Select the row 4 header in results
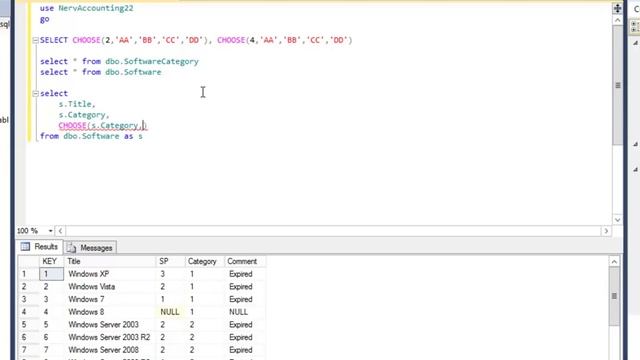 (29, 312)
